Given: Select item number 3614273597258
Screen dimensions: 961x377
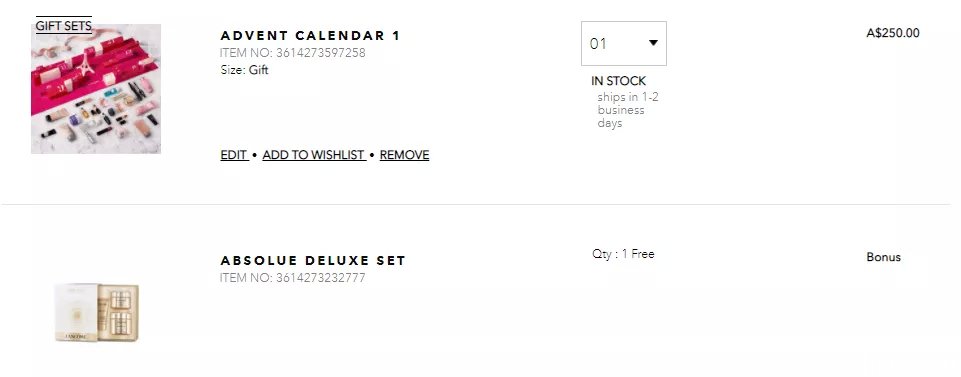Looking at the screenshot, I should (293, 53).
